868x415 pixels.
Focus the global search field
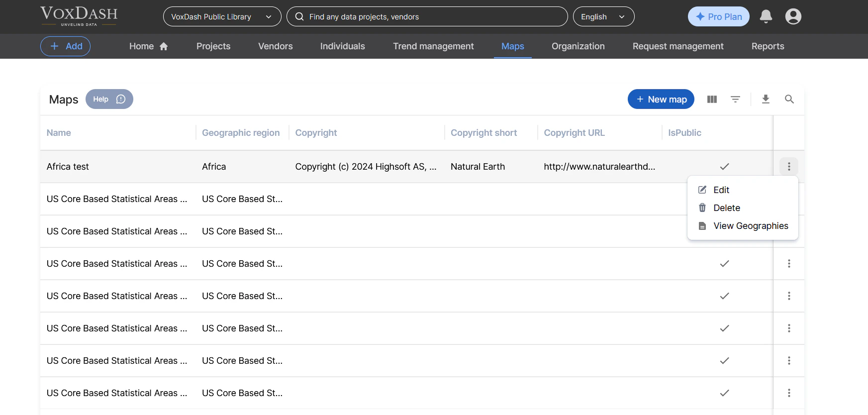(427, 16)
